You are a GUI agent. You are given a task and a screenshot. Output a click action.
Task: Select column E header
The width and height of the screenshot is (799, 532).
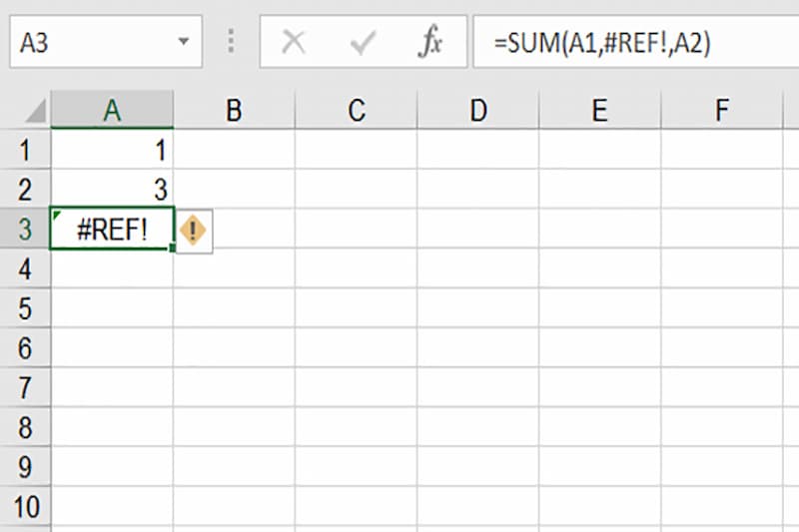click(599, 111)
